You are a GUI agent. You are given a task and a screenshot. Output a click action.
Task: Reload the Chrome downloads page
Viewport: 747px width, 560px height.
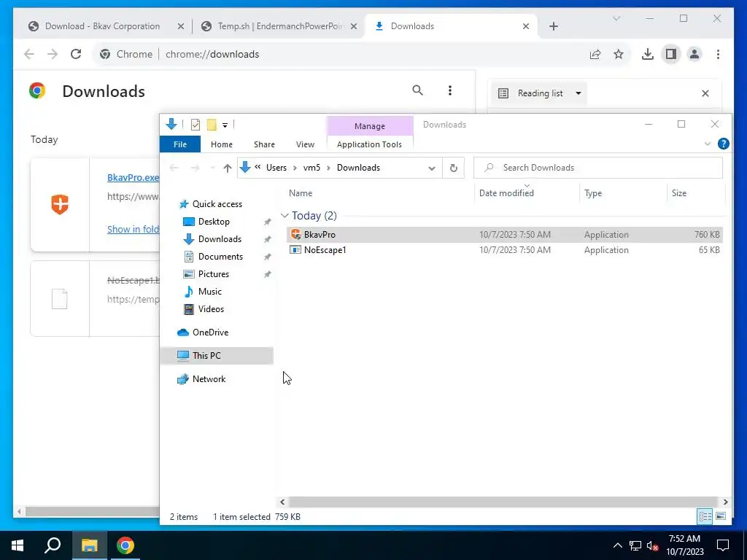pos(76,54)
